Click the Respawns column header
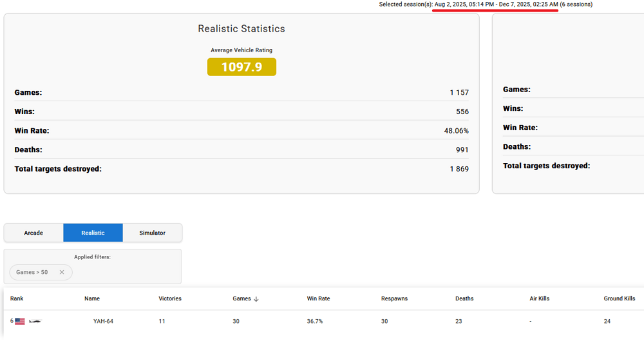 [x=394, y=298]
